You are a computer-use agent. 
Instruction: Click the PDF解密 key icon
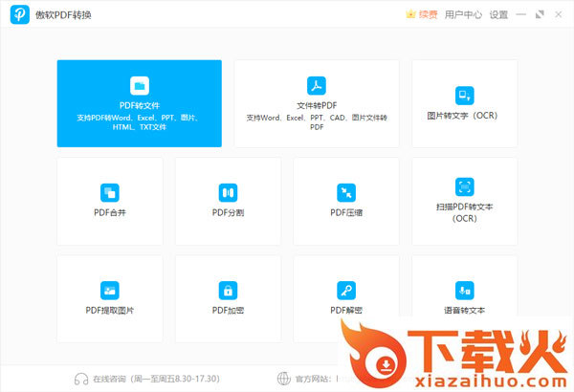point(346,291)
